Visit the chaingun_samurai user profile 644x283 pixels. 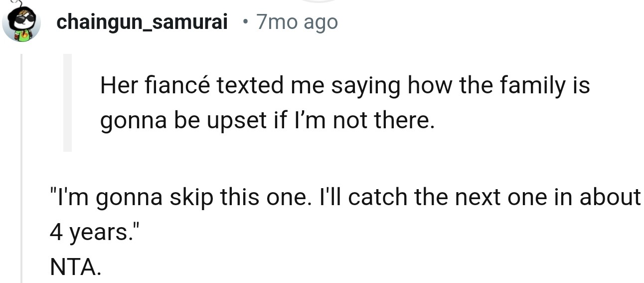(x=142, y=22)
